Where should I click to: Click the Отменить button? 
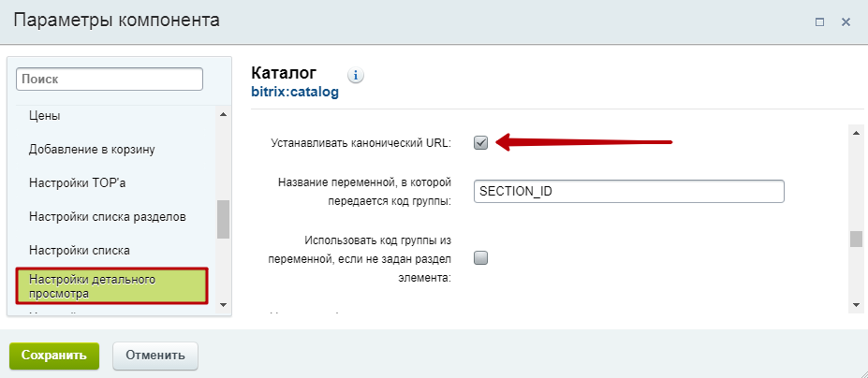[155, 356]
